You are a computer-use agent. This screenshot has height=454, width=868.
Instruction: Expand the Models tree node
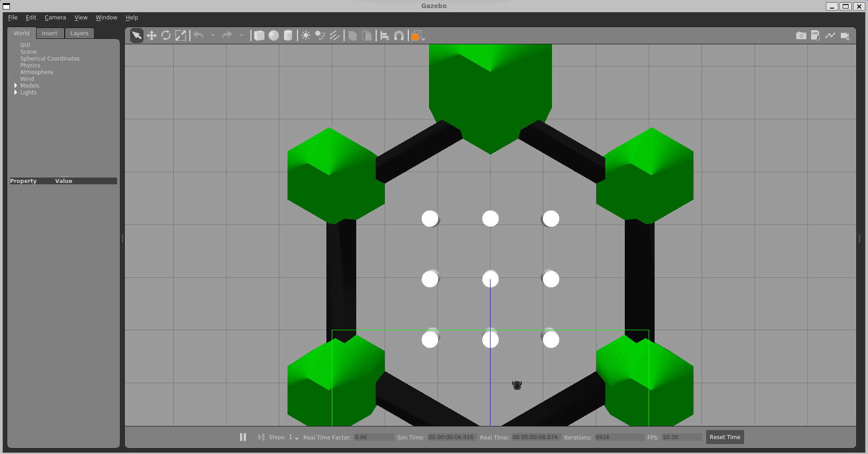click(16, 85)
